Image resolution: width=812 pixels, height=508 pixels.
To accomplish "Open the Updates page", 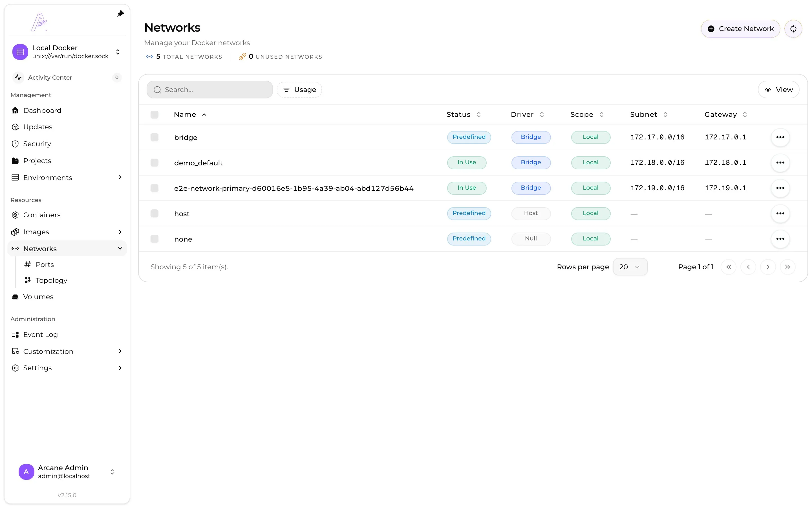I will coord(67,127).
